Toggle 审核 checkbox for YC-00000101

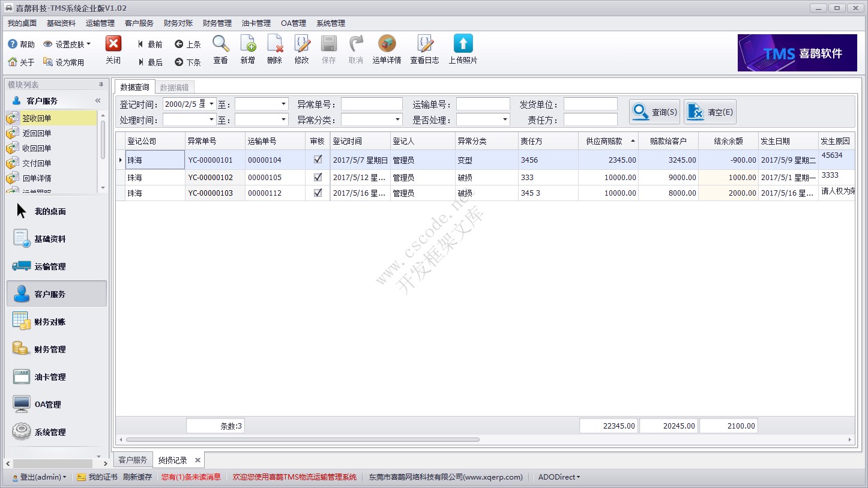[318, 160]
